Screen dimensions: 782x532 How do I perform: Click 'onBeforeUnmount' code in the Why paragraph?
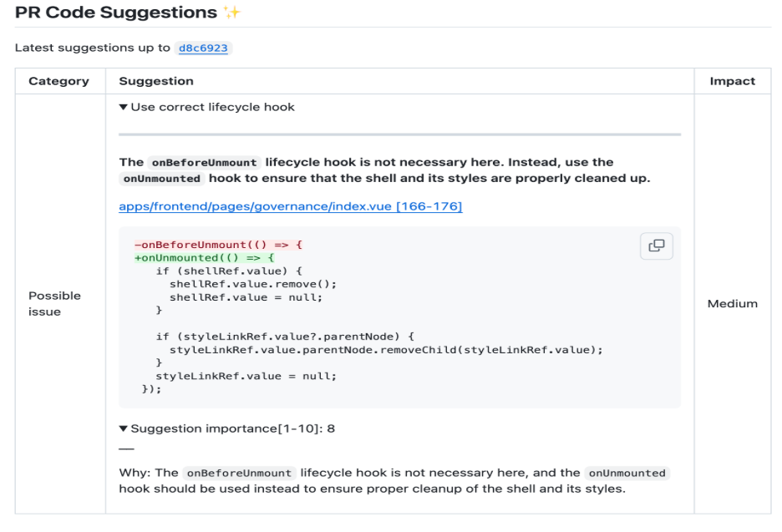pyautogui.click(x=240, y=474)
